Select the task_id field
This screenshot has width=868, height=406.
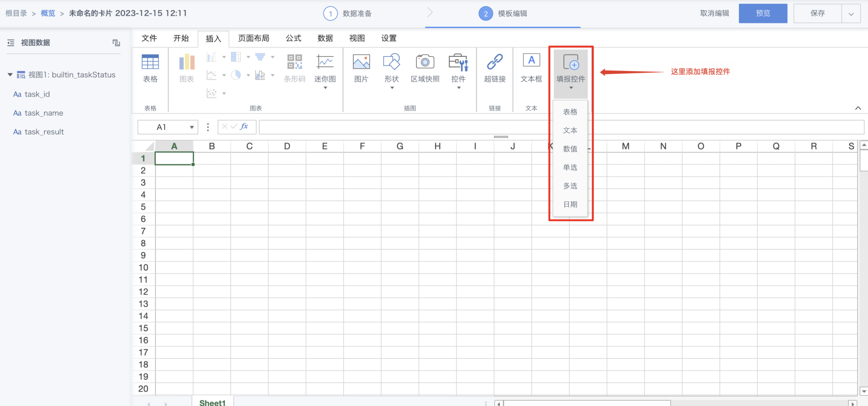(31, 94)
